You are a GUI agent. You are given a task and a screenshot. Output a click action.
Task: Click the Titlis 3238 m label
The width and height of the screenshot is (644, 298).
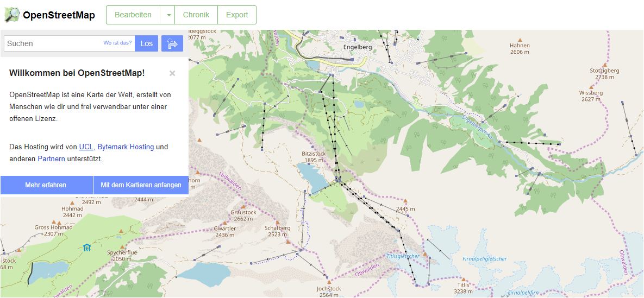tap(463, 288)
